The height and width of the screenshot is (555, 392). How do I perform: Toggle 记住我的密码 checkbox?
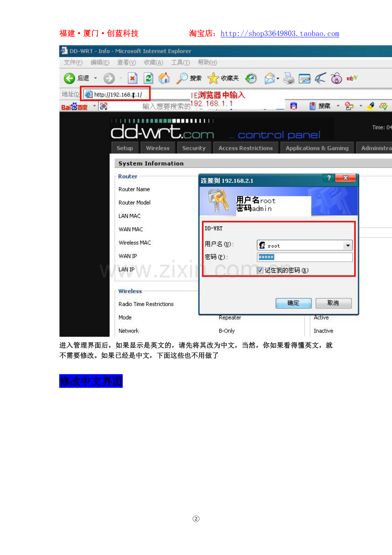[260, 270]
